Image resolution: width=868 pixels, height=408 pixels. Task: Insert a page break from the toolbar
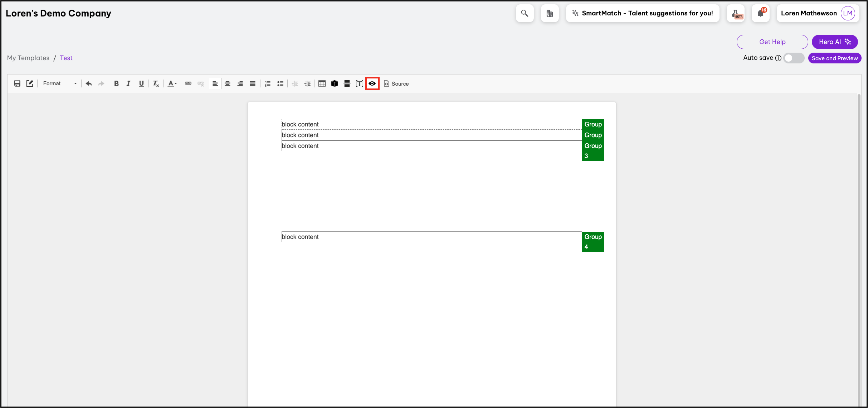point(347,83)
